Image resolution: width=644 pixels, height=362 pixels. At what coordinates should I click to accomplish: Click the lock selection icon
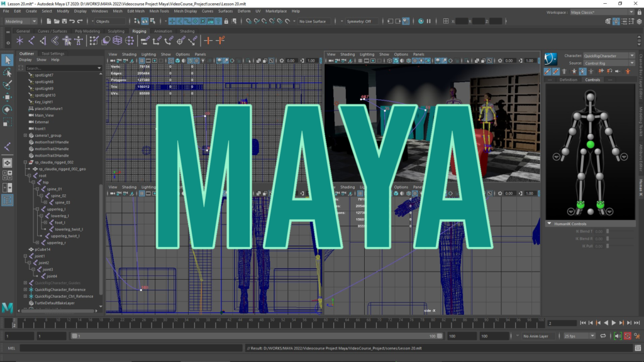pyautogui.click(x=226, y=21)
